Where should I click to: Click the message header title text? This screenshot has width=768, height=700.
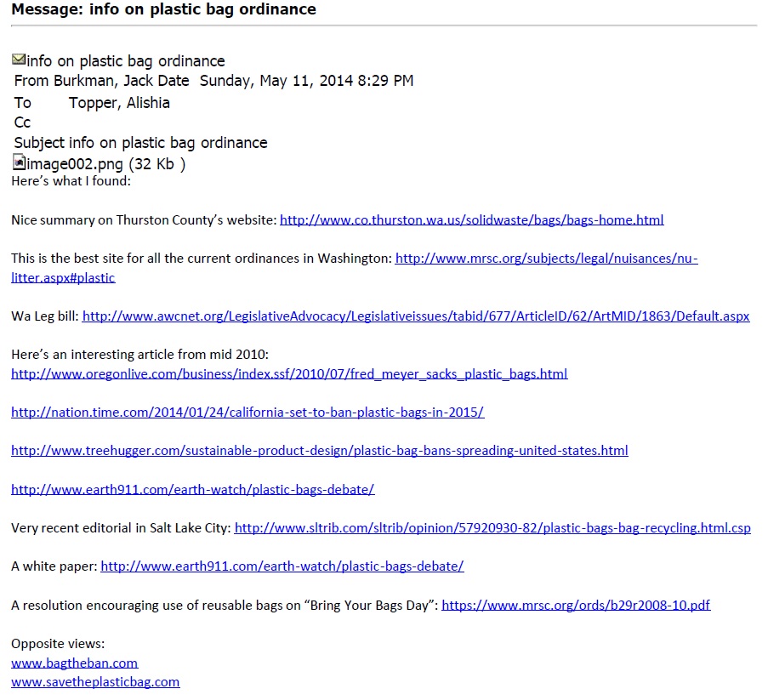[x=163, y=9]
